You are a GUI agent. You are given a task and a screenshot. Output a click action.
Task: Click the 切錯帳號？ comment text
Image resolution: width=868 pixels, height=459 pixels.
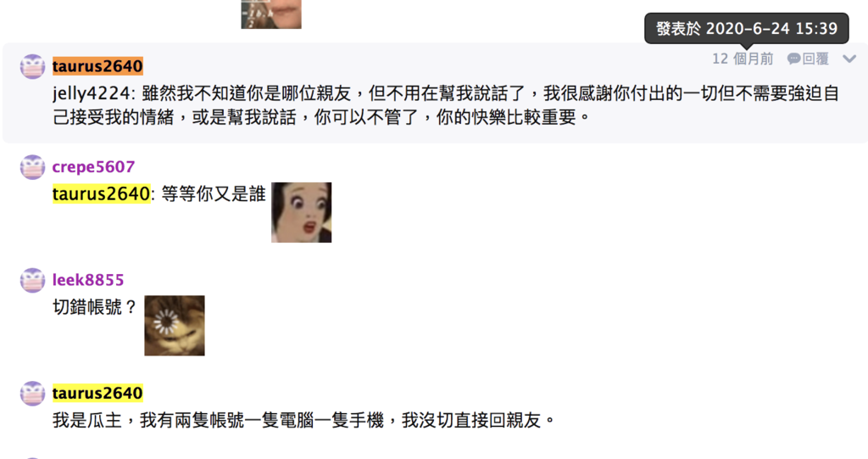[95, 307]
